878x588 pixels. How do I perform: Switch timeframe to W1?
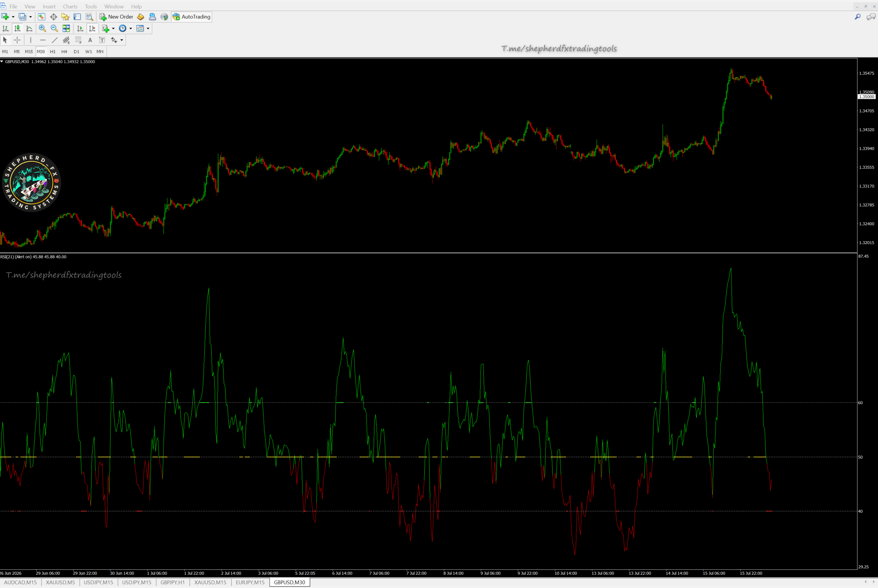coord(88,52)
